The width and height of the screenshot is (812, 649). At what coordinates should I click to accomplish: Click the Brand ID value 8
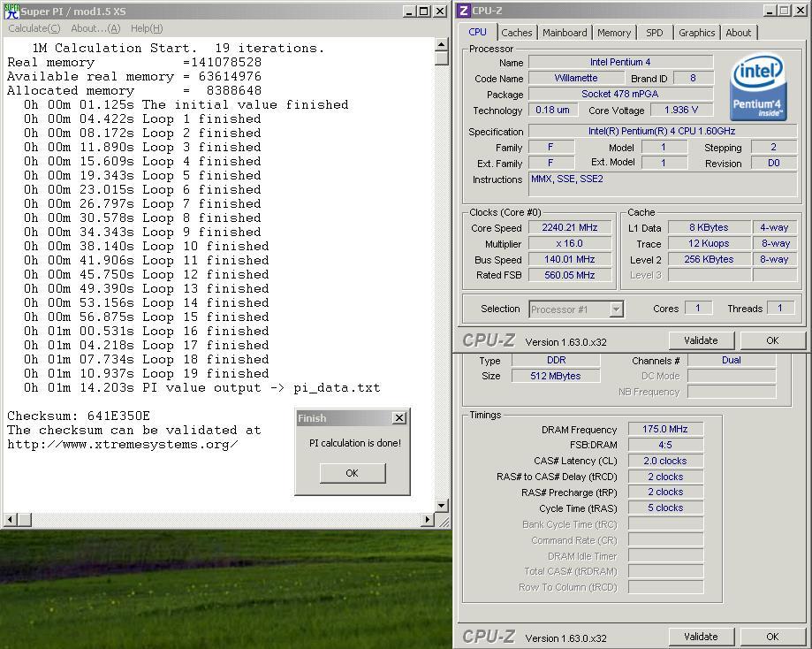(693, 79)
